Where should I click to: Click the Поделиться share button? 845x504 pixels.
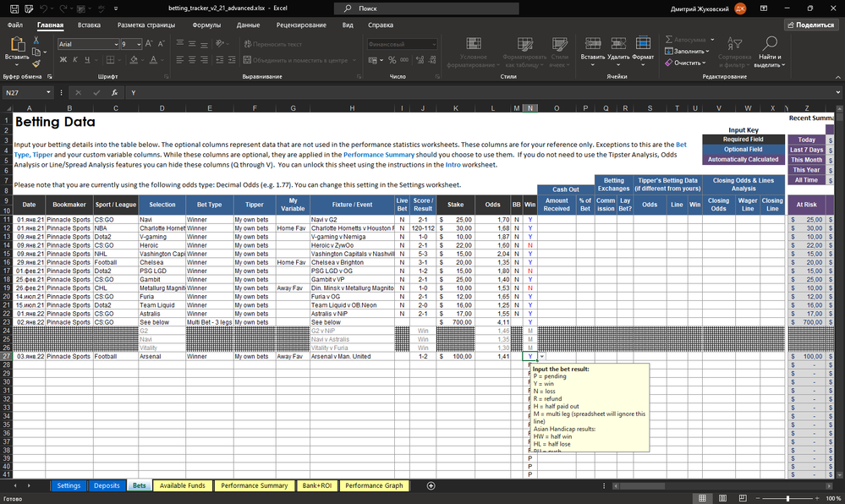809,25
